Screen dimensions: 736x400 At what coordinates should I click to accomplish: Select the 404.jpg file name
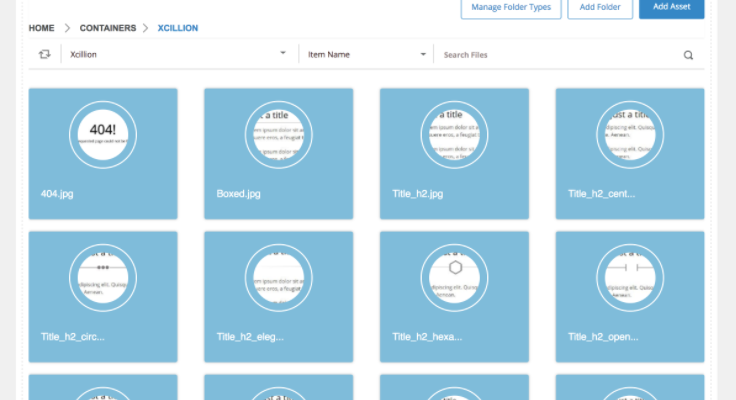57,194
